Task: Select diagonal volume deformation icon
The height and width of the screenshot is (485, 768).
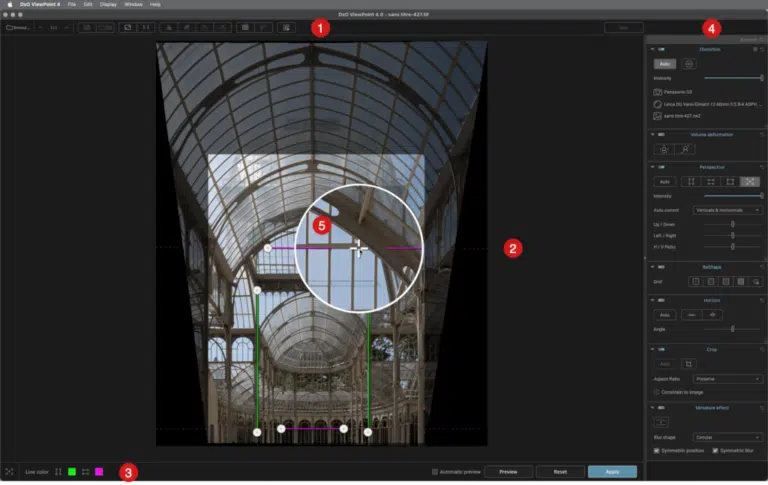Action: (685, 149)
